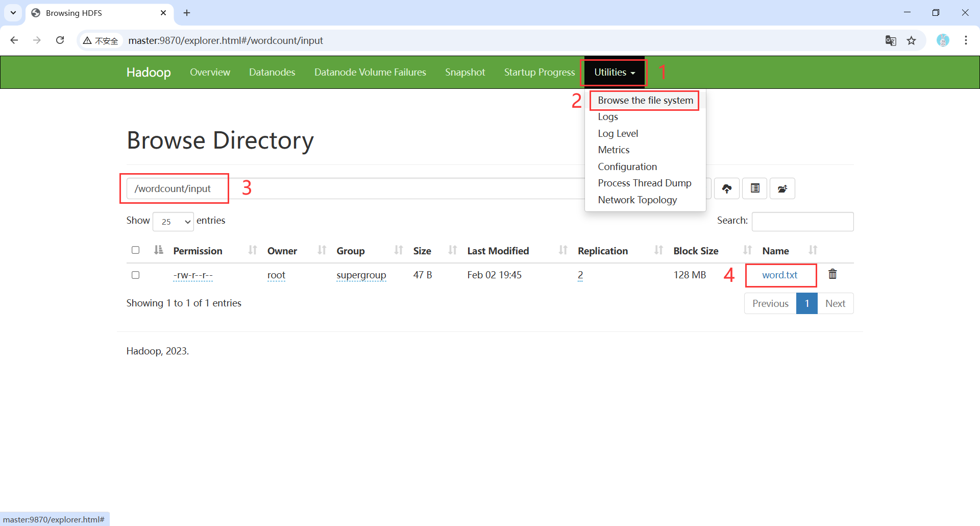Open Process Thread Dump entry

[644, 183]
